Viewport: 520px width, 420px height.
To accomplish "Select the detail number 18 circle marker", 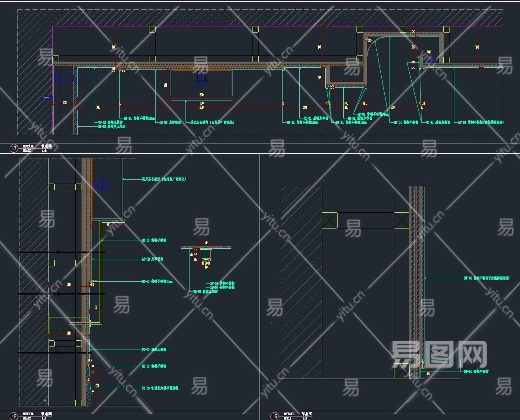I will click(x=14, y=416).
